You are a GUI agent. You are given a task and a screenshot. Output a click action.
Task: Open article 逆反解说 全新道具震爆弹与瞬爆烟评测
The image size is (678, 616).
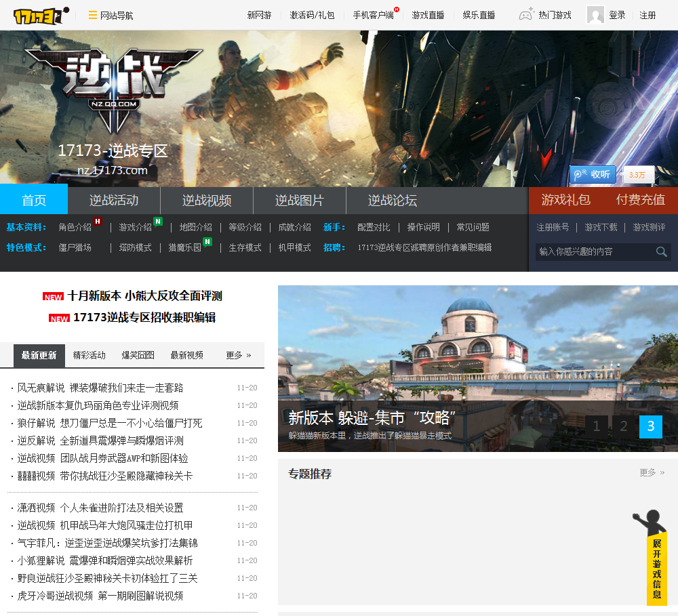(x=100, y=440)
